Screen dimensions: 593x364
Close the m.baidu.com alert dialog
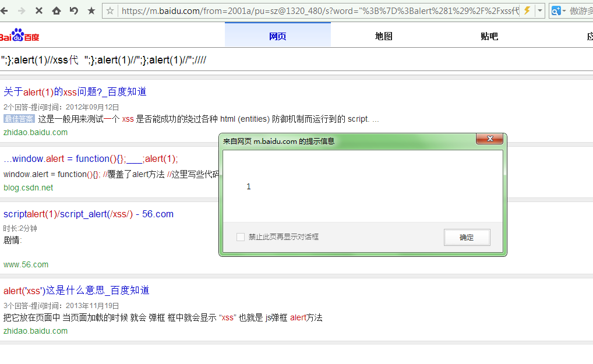pos(490,139)
